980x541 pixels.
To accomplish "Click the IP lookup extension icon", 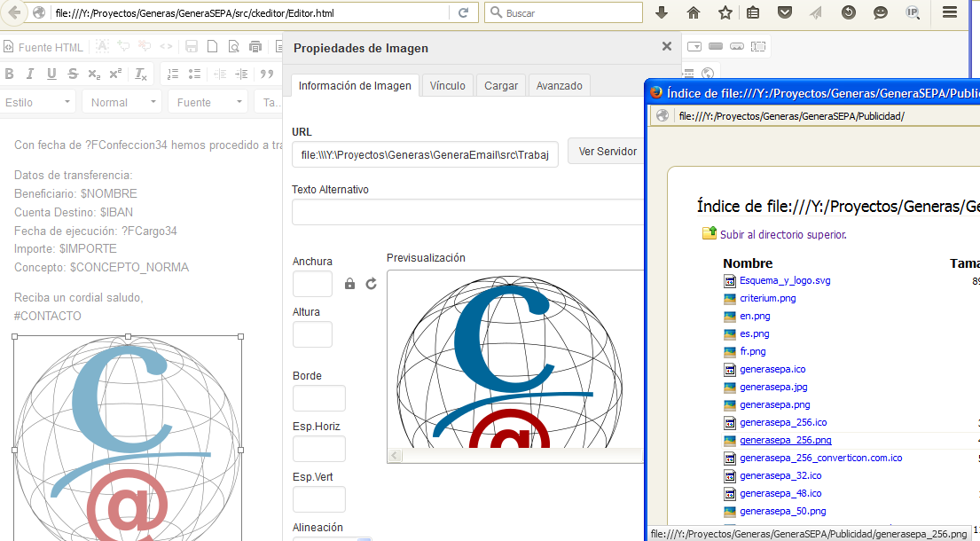I will click(913, 12).
